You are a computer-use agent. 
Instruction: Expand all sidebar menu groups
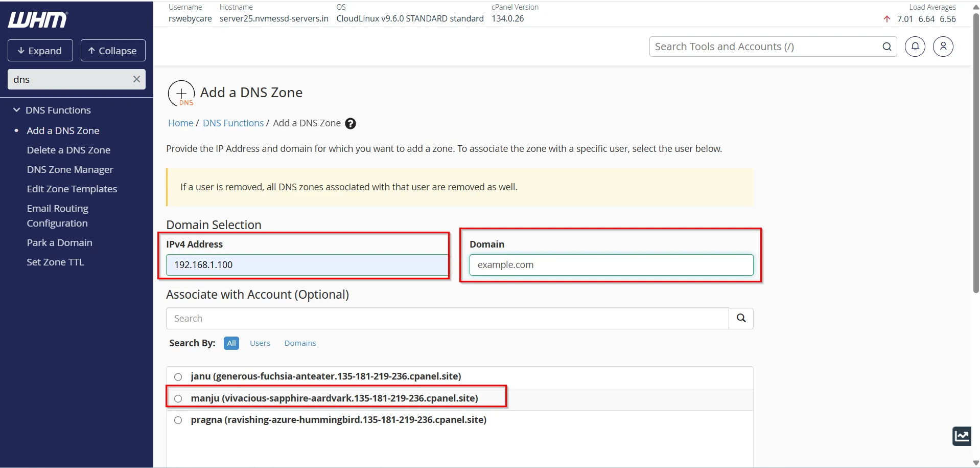point(40,50)
